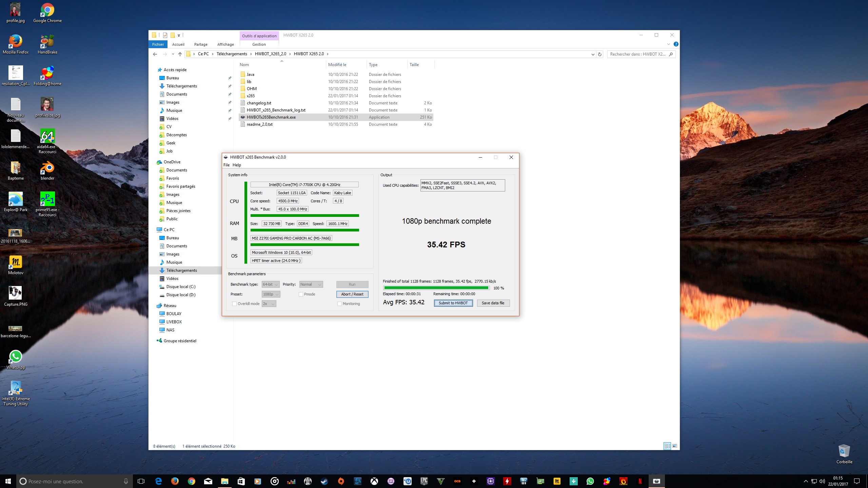Click Submit to HWBOT button
The height and width of the screenshot is (488, 868).
pyautogui.click(x=453, y=303)
